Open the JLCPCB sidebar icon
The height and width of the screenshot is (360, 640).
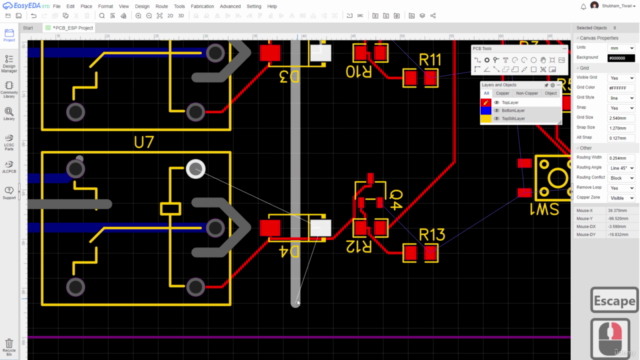click(x=9, y=167)
